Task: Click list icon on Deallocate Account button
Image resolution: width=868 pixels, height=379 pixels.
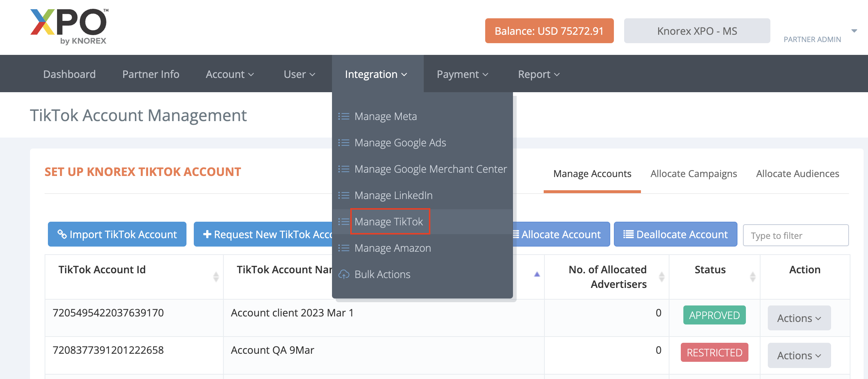Action: pyautogui.click(x=629, y=234)
